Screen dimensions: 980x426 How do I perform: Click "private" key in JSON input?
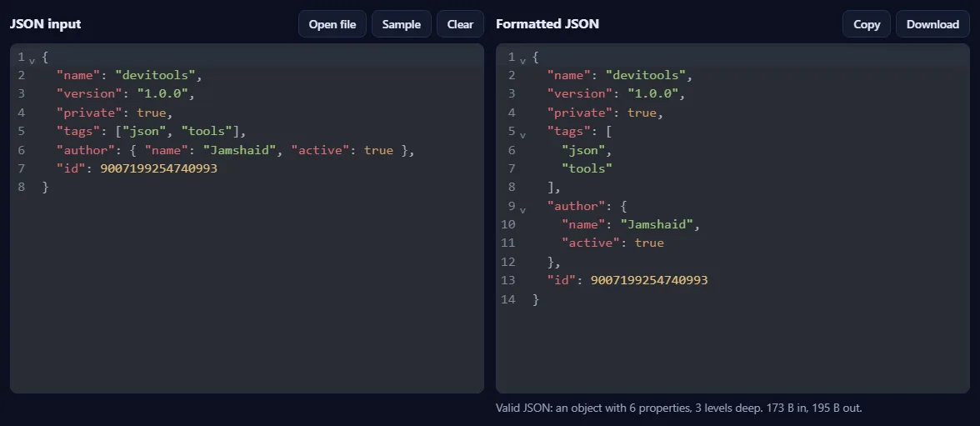(x=88, y=113)
